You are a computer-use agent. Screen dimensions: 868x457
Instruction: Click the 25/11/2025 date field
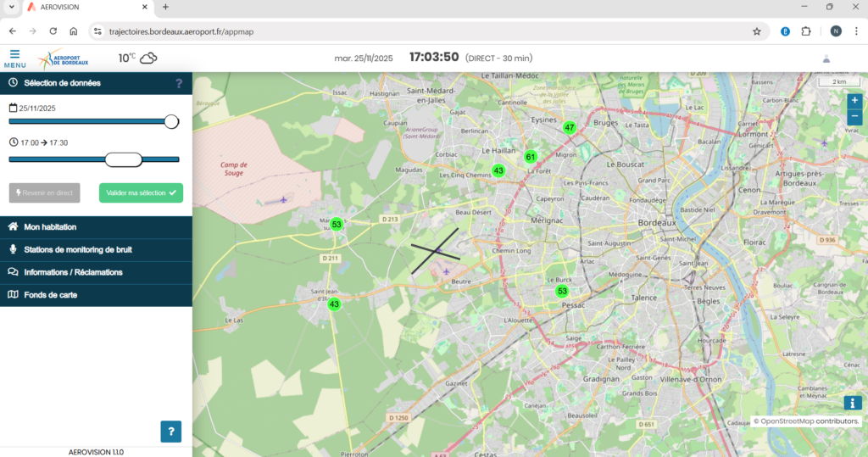37,108
